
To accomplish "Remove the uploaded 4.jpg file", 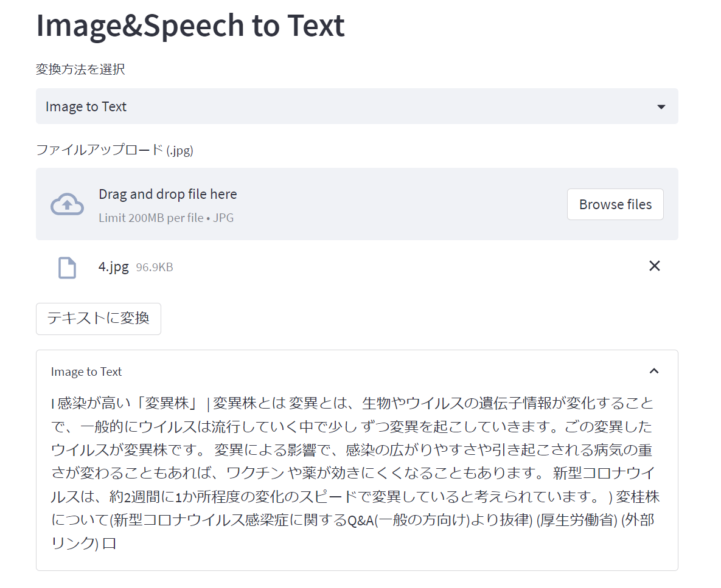I will tap(654, 266).
